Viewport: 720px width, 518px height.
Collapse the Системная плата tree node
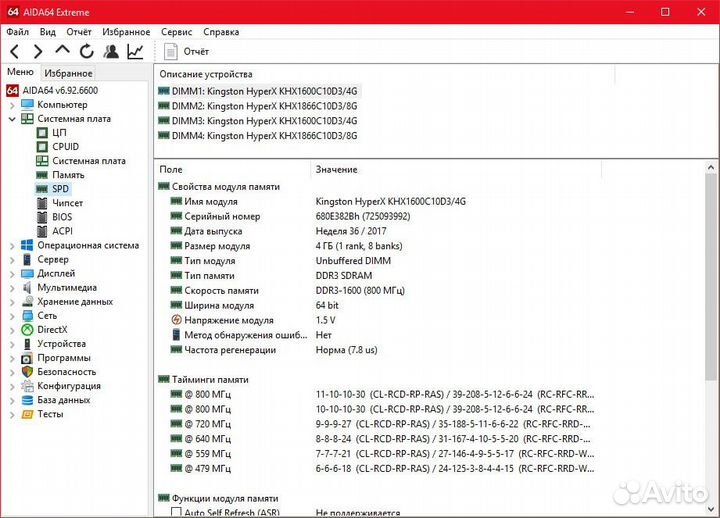pyautogui.click(x=12, y=119)
